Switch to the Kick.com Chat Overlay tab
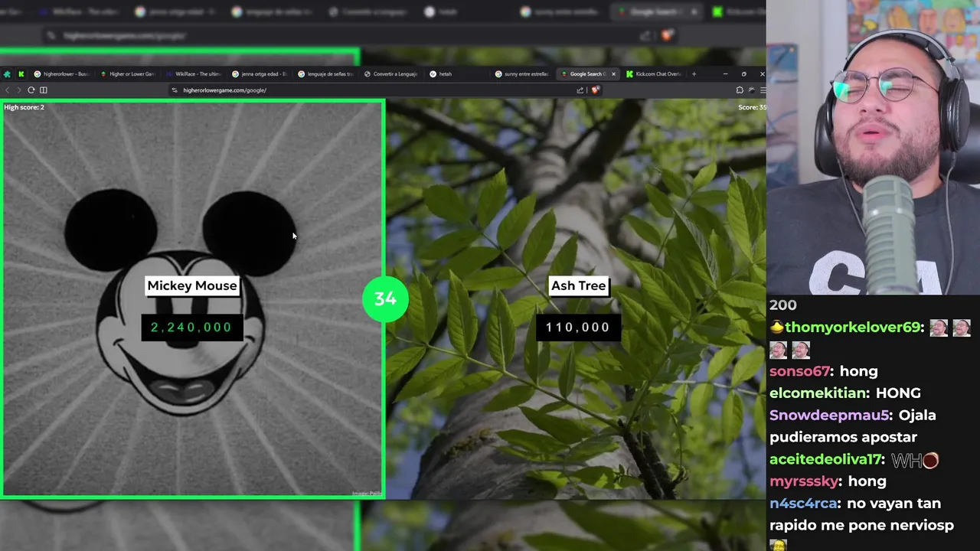This screenshot has height=551, width=980. click(654, 74)
